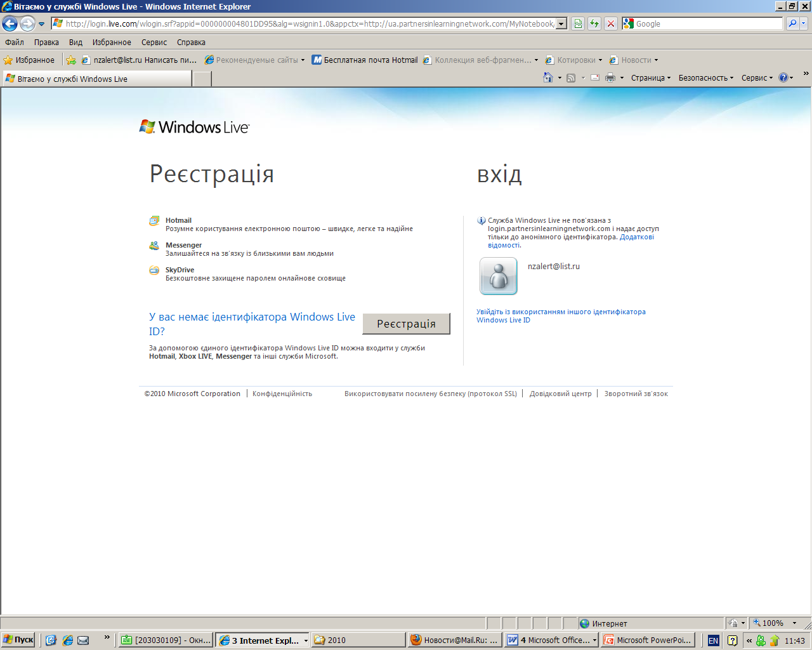Open the Сервис menu in menu bar
Image resolution: width=812 pixels, height=650 pixels.
click(154, 43)
